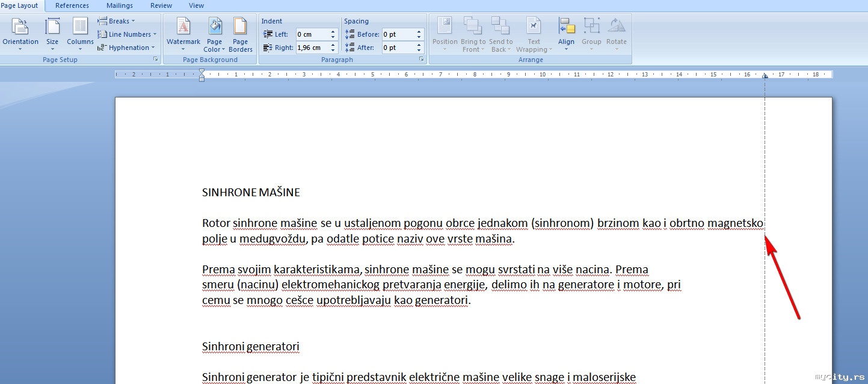Click the Spacing Before icon
The image size is (868, 384).
(350, 34)
